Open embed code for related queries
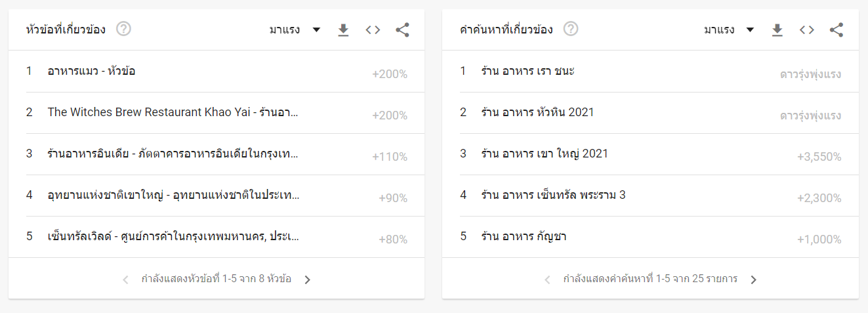The height and width of the screenshot is (313, 868). pos(807,30)
